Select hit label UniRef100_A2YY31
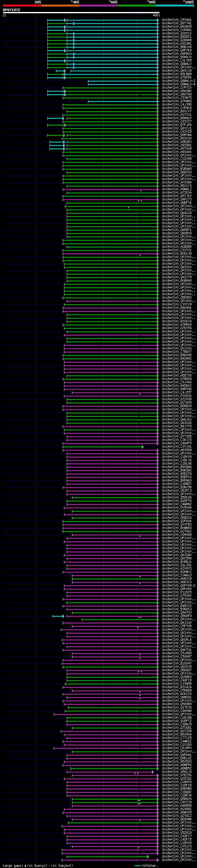 pyautogui.click(x=177, y=115)
